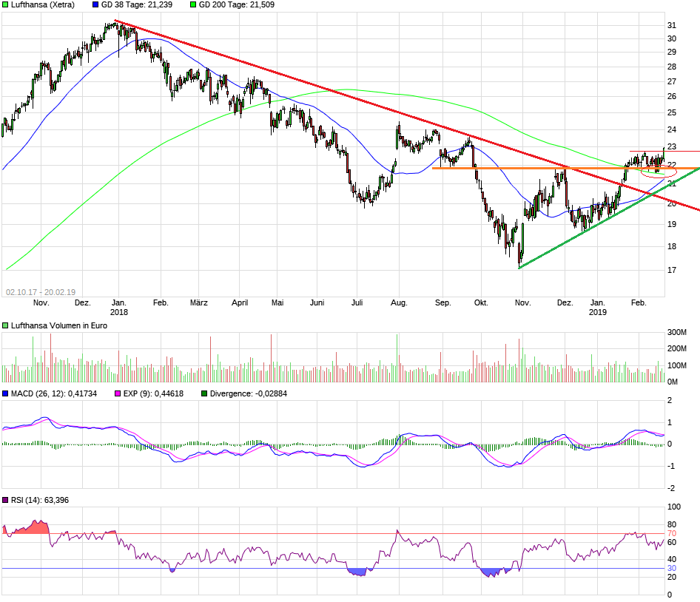Screen dimensions: 700x602
Task: Click the 'April' month axis label
Action: point(240,303)
